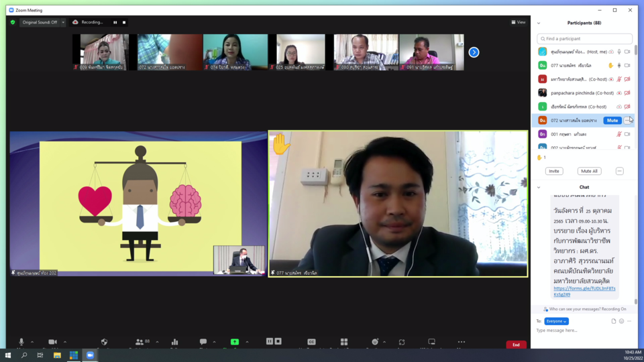Open More options for participant 072
The width and height of the screenshot is (644, 362).
[x=628, y=120]
